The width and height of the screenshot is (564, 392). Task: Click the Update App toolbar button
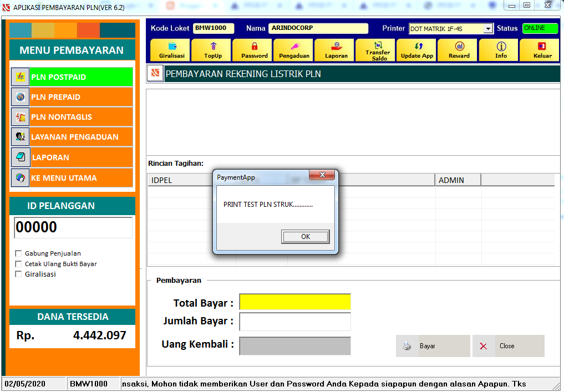click(416, 50)
